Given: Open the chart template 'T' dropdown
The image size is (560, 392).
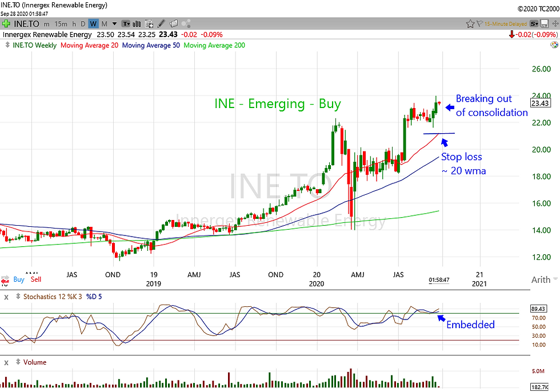Looking at the screenshot, I should [x=126, y=24].
